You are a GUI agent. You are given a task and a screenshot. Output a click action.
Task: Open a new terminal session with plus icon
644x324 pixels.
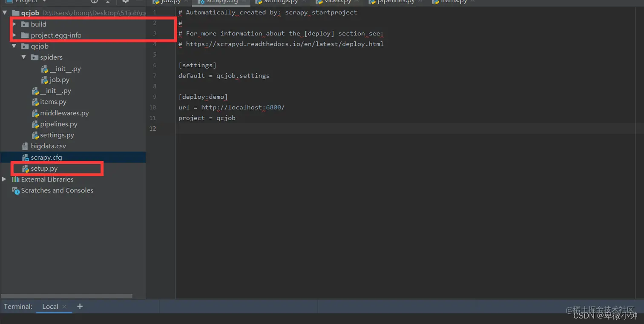tap(80, 306)
